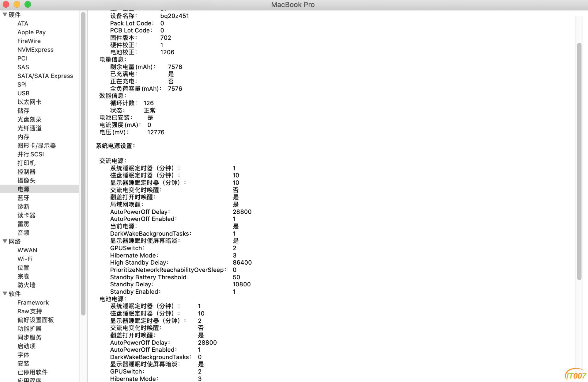Select SAS sidebar item
This screenshot has height=382, width=588.
point(23,67)
